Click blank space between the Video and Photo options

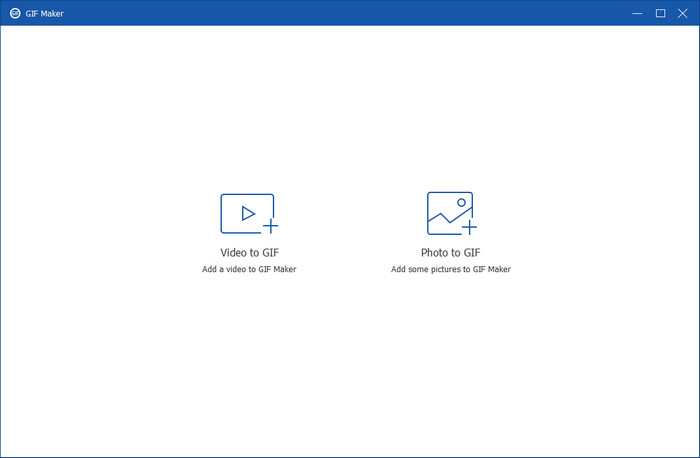350,230
